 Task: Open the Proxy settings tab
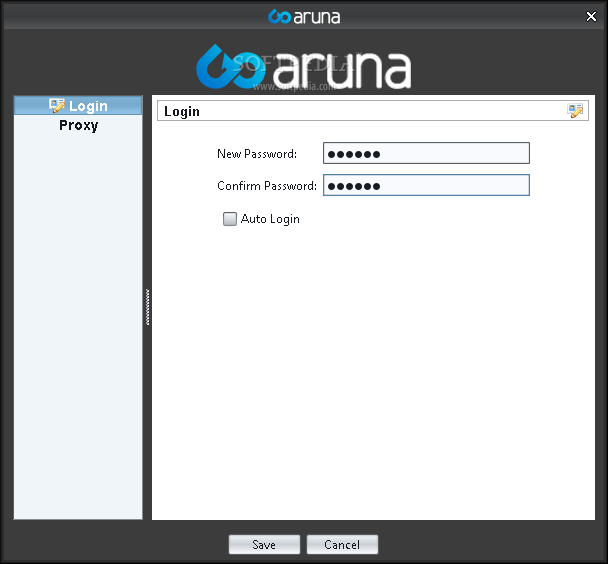pyautogui.click(x=78, y=125)
